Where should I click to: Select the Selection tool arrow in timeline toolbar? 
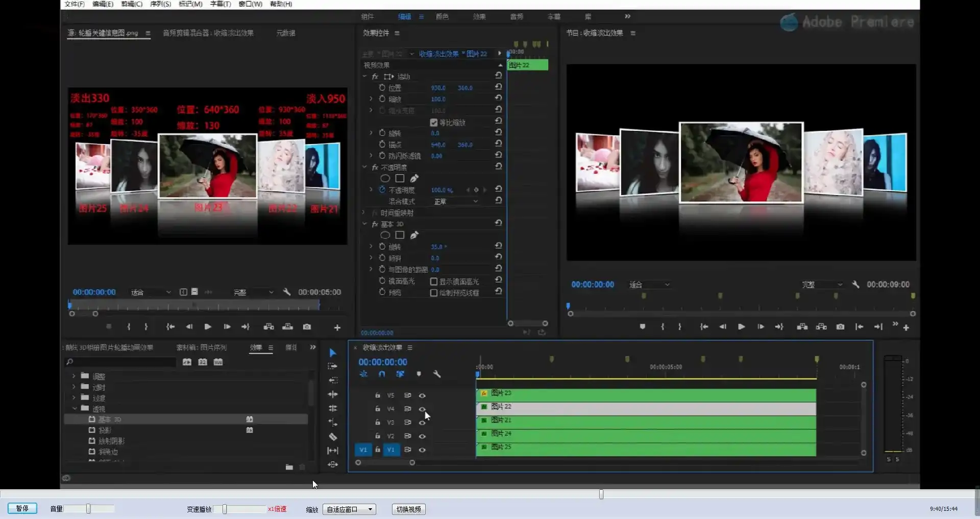[x=333, y=352]
